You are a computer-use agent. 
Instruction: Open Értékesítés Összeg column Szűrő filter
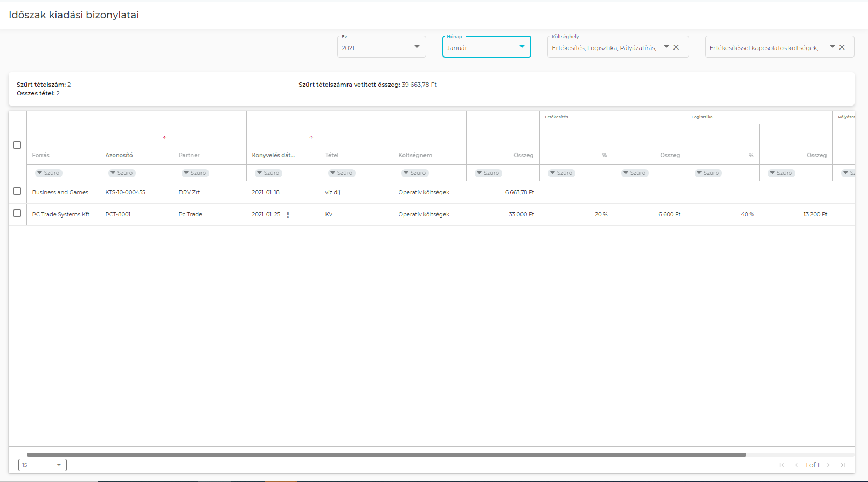tap(635, 173)
